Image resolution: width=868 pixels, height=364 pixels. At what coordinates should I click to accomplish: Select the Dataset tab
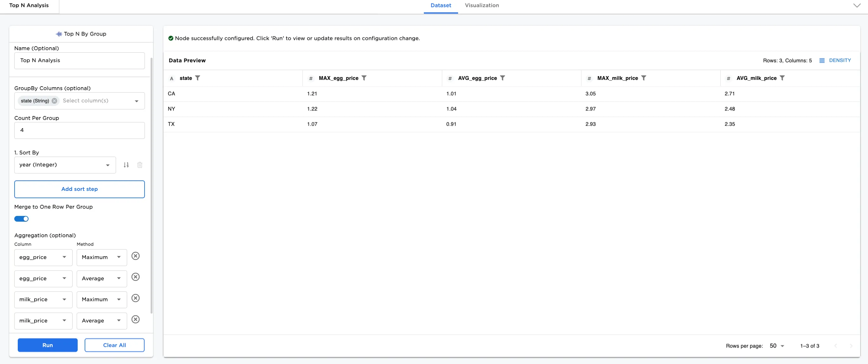[440, 5]
